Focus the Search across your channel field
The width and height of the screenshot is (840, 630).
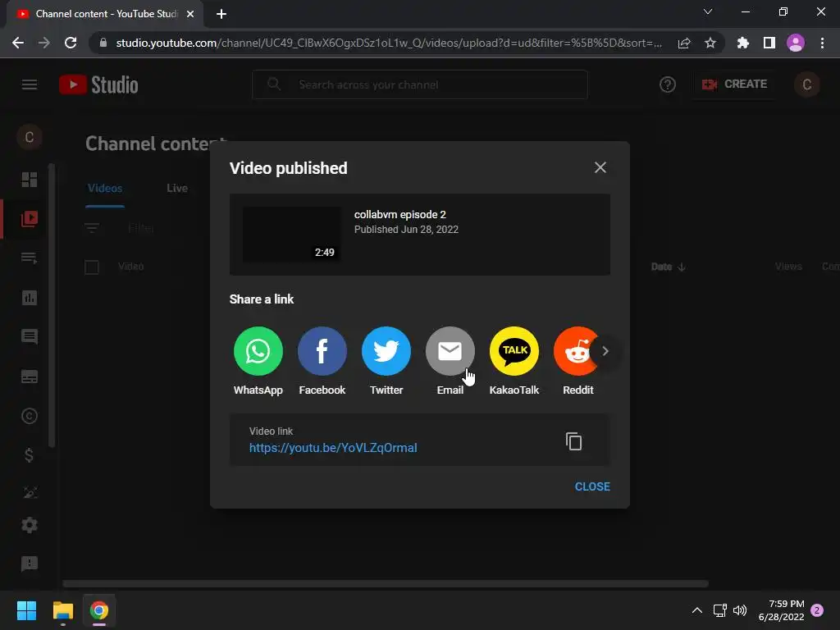pos(420,84)
